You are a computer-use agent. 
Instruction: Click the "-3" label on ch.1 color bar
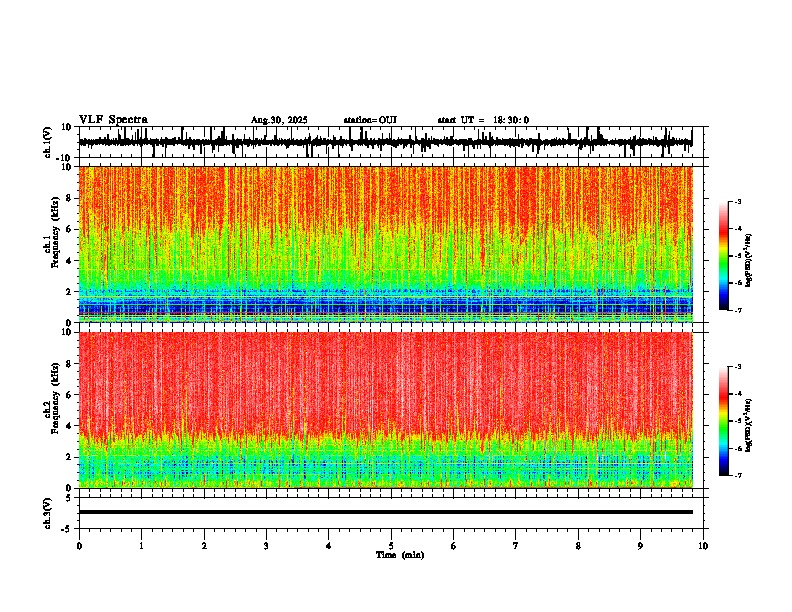pyautogui.click(x=737, y=201)
